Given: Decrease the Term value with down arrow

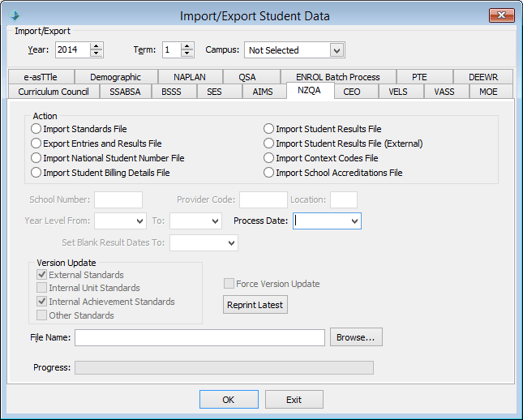Looking at the screenshot, I should tap(187, 54).
